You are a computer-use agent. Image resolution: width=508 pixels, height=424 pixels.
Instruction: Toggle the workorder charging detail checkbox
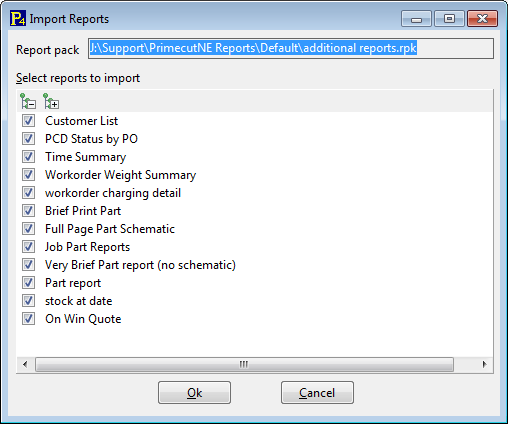28,193
